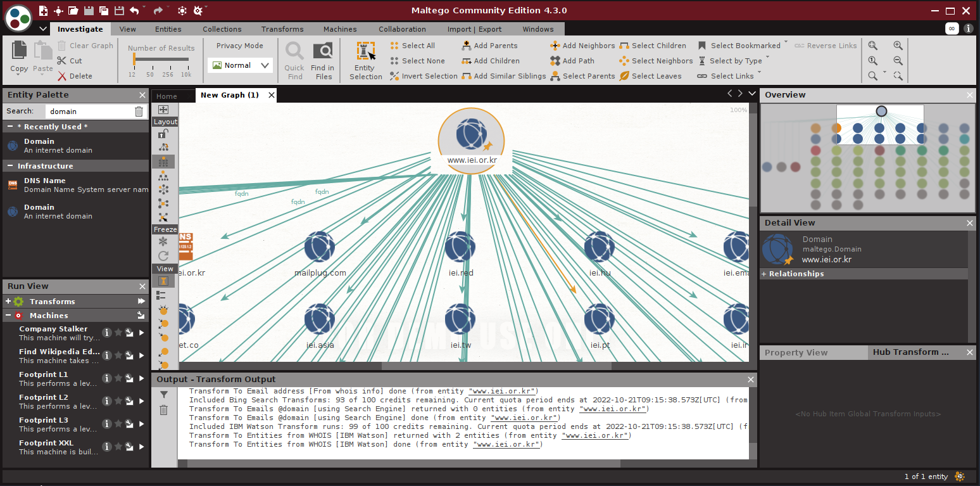Open the Collaboration ribbon tab
Image resolution: width=980 pixels, height=486 pixels.
point(402,29)
